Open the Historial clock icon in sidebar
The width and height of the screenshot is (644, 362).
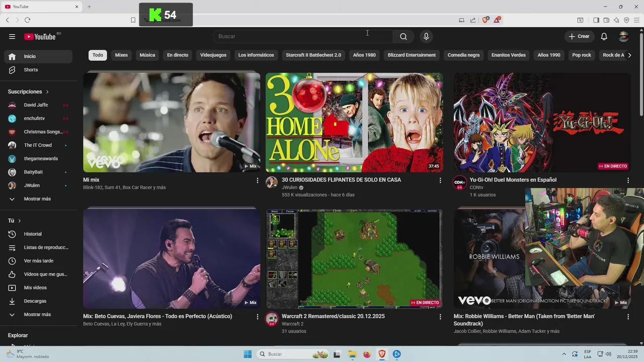coord(12,234)
